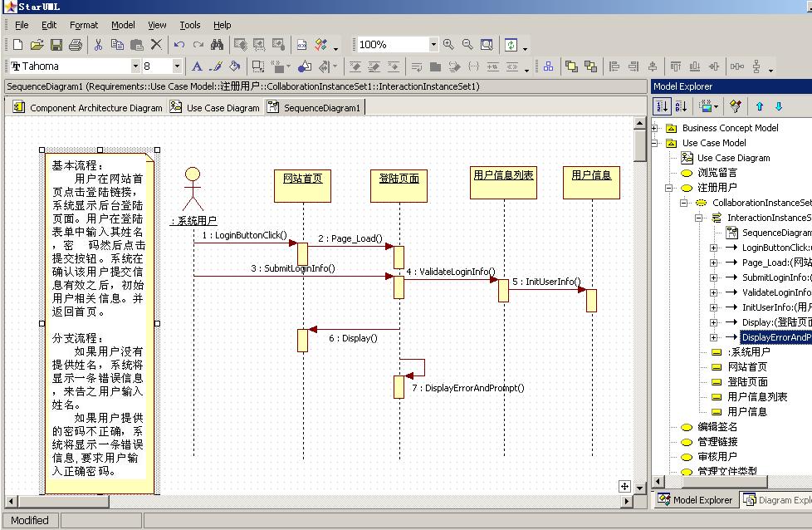Open the Find dialog
The height and width of the screenshot is (530, 812).
pos(218,44)
